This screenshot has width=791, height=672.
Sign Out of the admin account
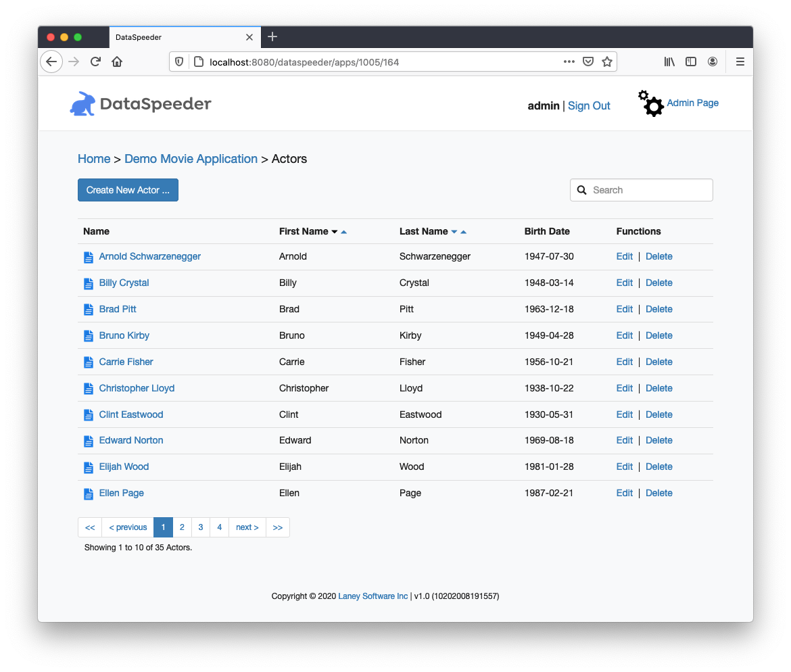(x=589, y=105)
